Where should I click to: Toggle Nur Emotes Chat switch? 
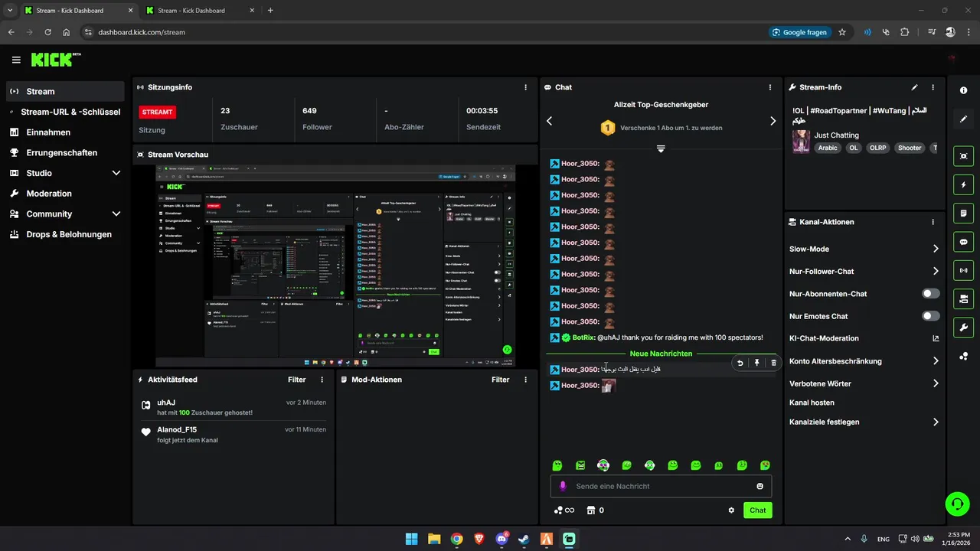[931, 316]
